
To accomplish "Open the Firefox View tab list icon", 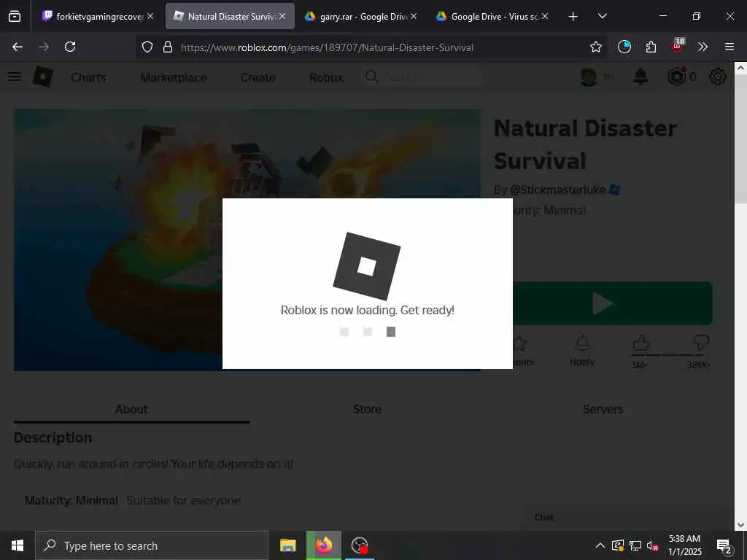I will click(15, 16).
